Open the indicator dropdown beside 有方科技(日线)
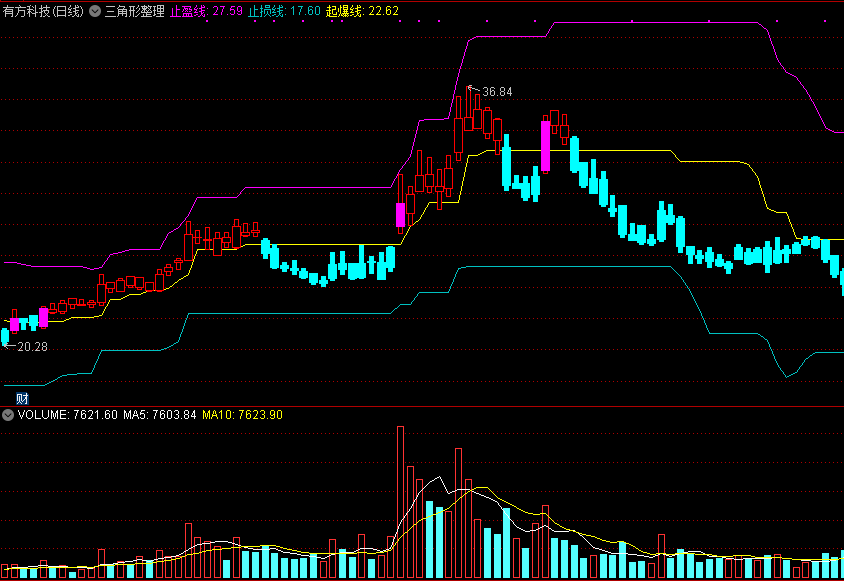The image size is (844, 581). pyautogui.click(x=95, y=11)
